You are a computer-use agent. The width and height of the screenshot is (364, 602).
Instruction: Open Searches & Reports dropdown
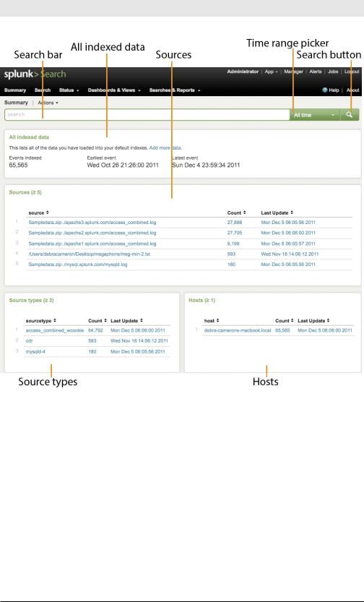click(175, 90)
